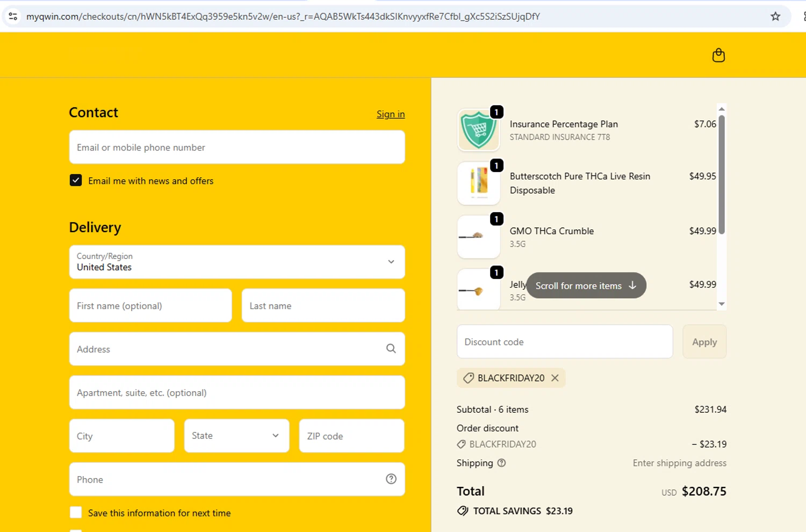Focus Apartment, suite, etc. field
Viewport: 806px width, 532px height.
[237, 392]
